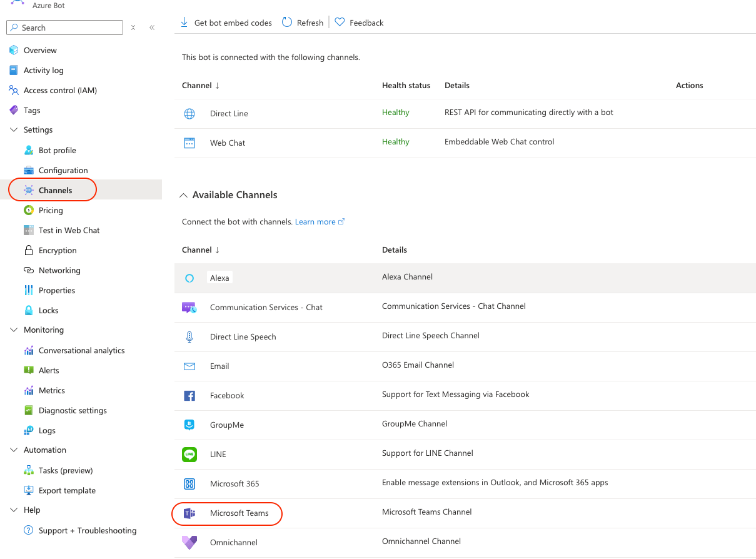Open the Learn more link

(320, 222)
